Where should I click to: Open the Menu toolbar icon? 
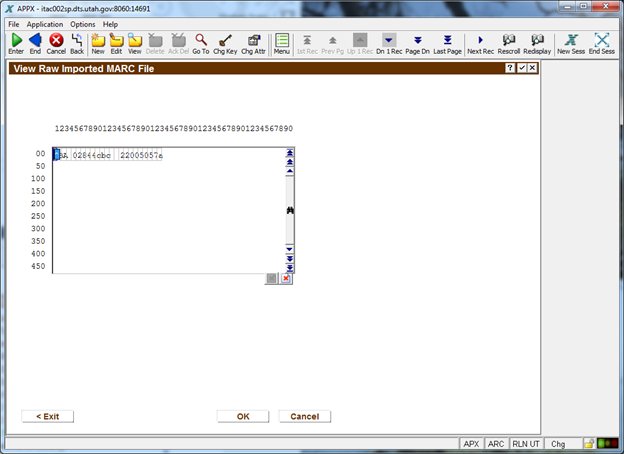[x=282, y=40]
